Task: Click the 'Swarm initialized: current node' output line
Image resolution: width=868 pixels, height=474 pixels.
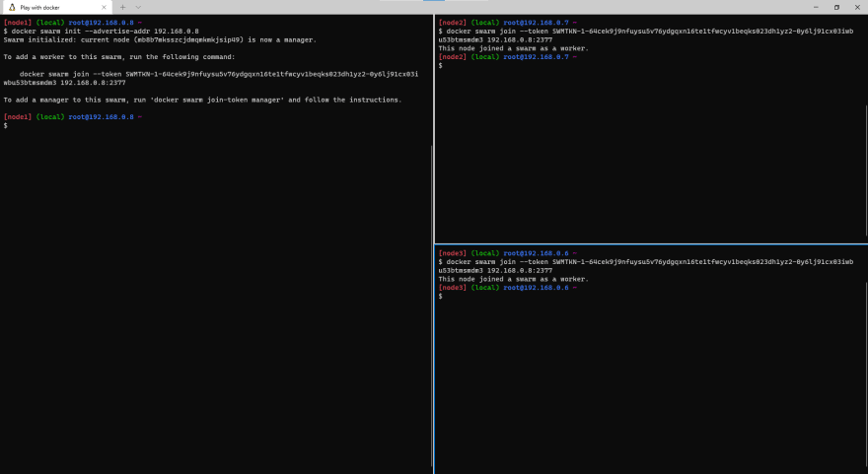Action: click(x=160, y=39)
